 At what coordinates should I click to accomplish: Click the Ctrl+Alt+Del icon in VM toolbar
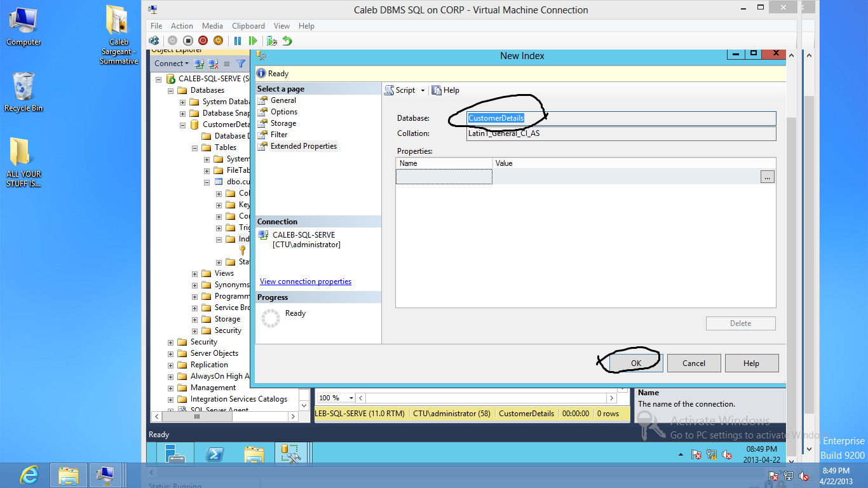154,41
